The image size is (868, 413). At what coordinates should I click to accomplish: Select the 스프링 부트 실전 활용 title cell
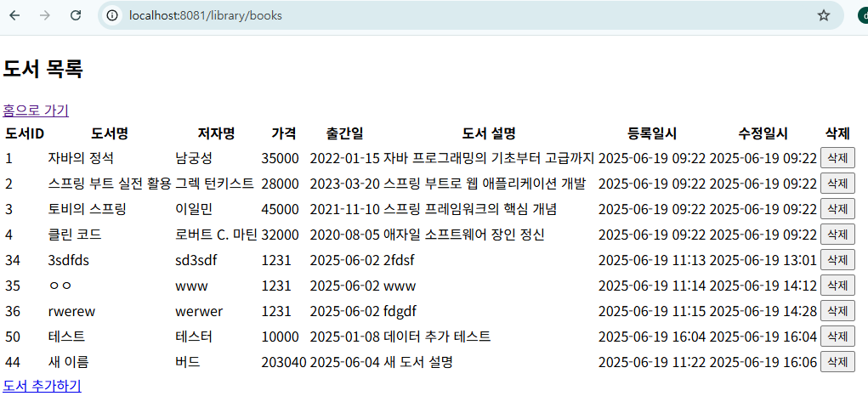110,184
